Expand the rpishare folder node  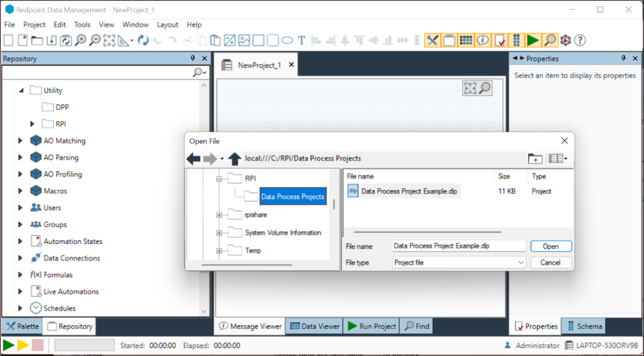coord(219,215)
